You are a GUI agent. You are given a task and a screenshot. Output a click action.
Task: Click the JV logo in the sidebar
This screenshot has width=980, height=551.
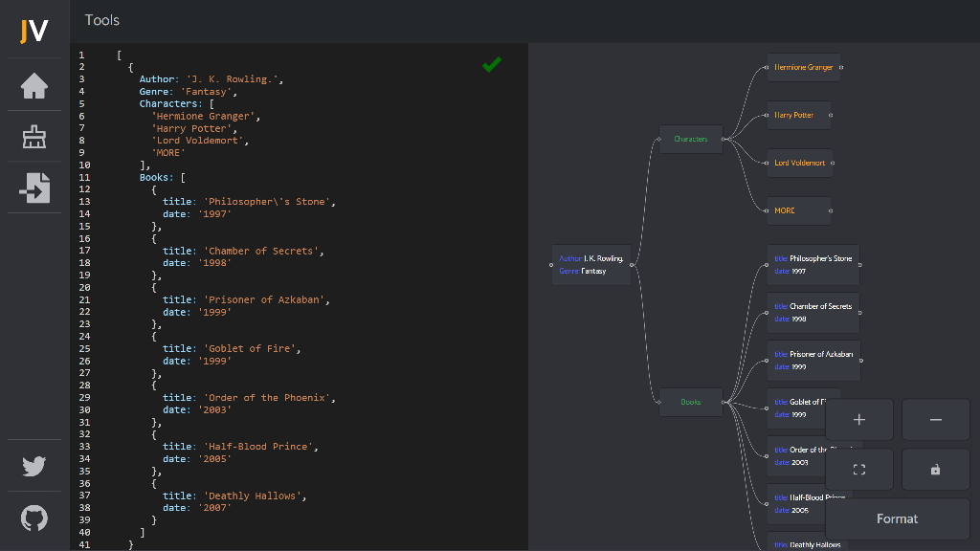click(34, 31)
